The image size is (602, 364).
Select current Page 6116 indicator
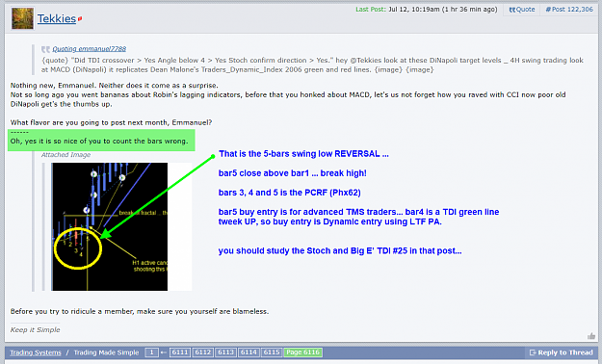tap(302, 352)
